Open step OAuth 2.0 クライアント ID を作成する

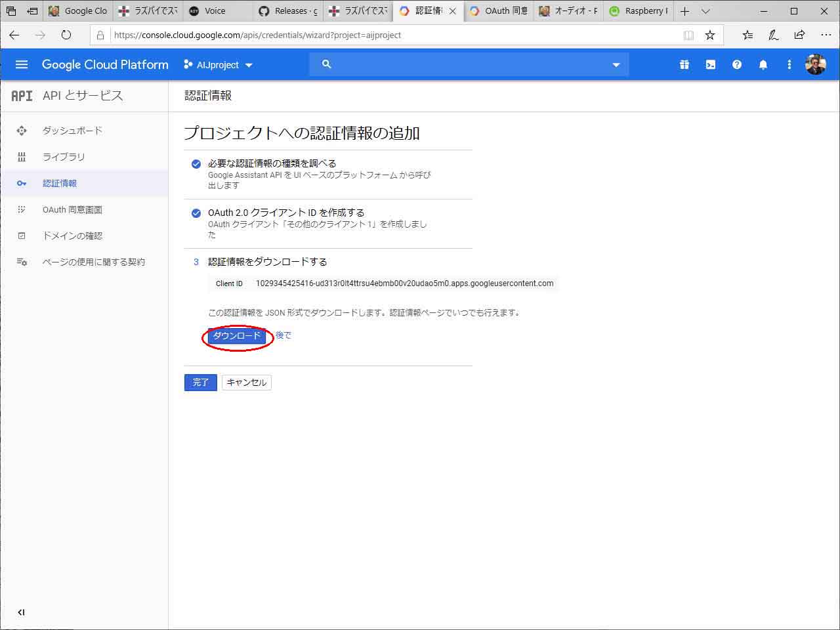[286, 213]
